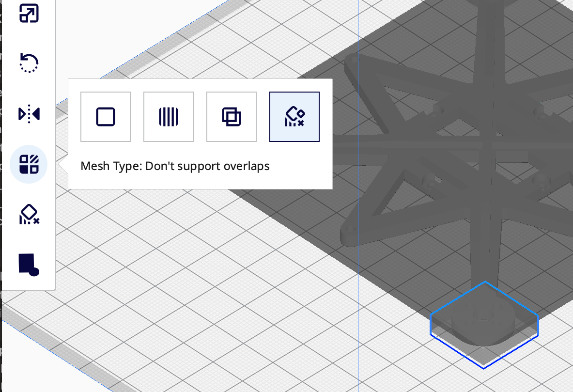This screenshot has width=573, height=392.
Task: Select the Rotate tool in the toolbar
Action: click(29, 63)
